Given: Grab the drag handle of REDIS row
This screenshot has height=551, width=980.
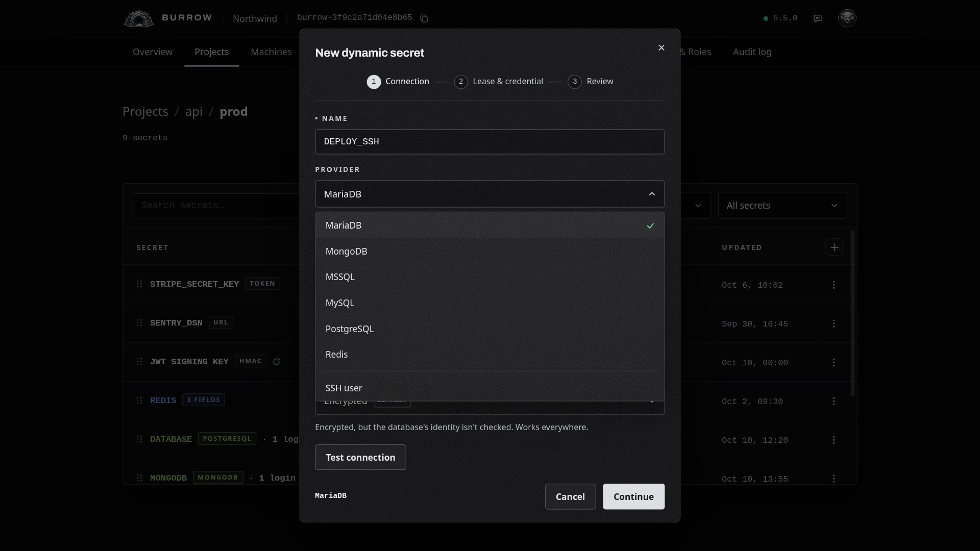Looking at the screenshot, I should pos(139,400).
